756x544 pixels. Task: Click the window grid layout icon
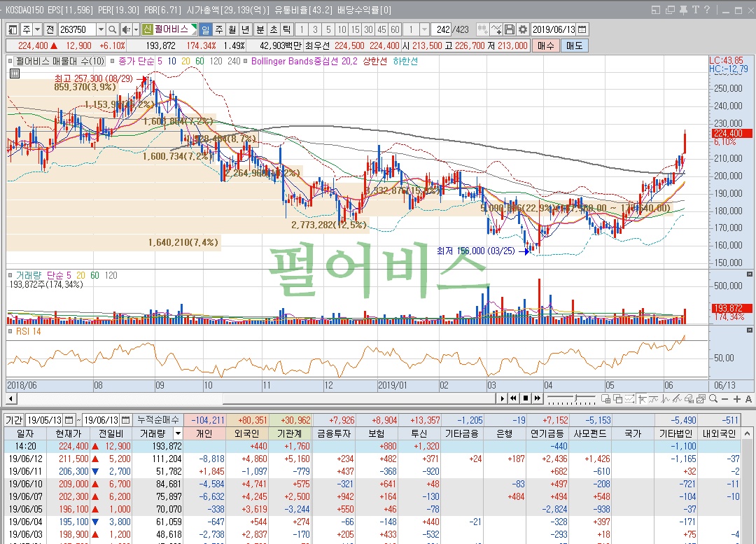(x=606, y=398)
